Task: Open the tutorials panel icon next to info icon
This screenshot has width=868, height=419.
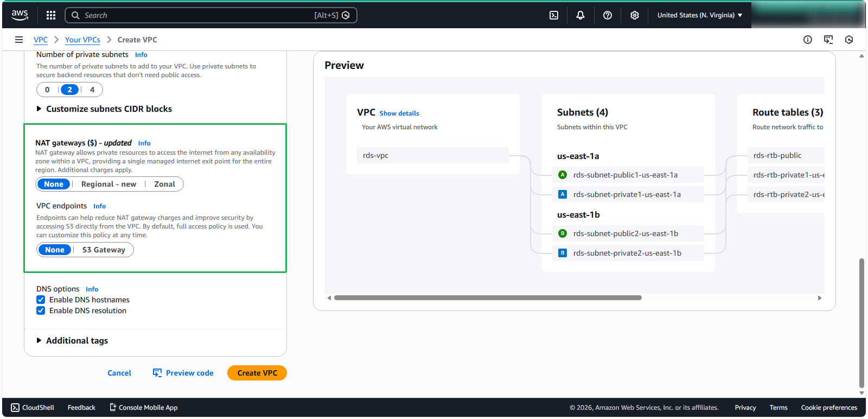Action: (x=828, y=40)
